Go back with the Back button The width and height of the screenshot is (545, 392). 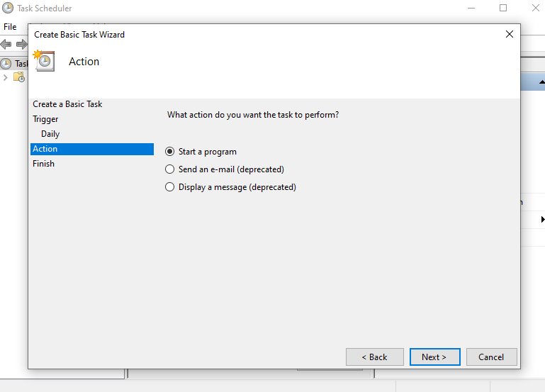[374, 357]
